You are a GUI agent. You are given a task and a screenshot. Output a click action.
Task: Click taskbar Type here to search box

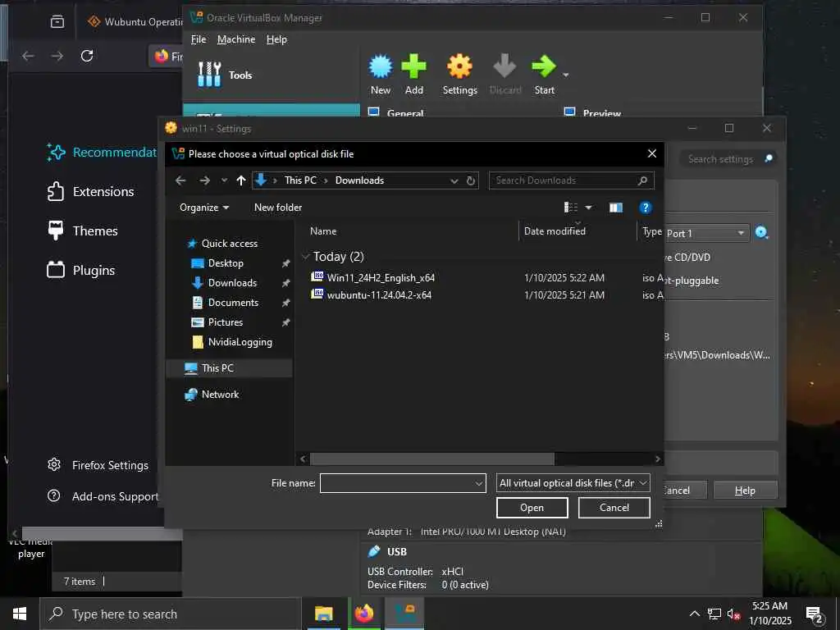[x=171, y=614]
